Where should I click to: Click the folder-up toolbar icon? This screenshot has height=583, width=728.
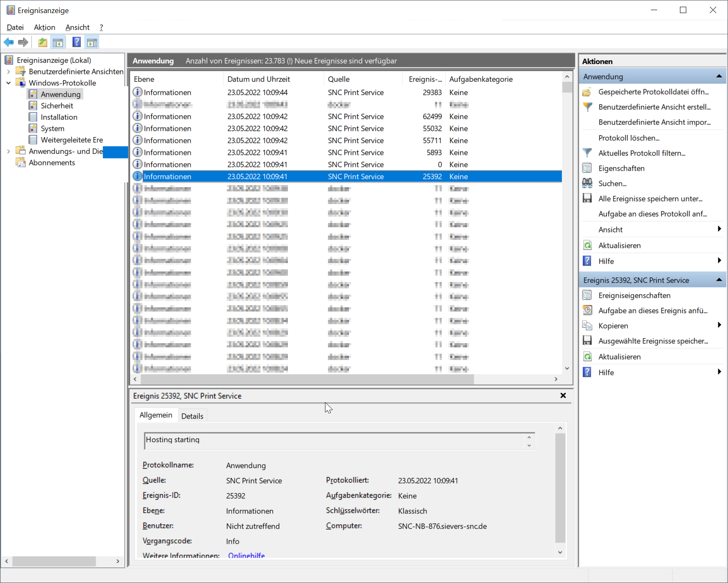point(43,42)
